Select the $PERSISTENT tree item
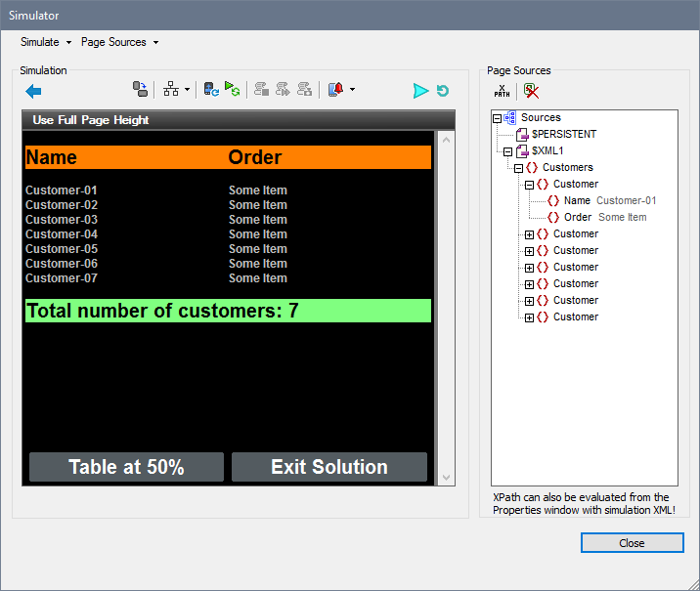 click(563, 134)
